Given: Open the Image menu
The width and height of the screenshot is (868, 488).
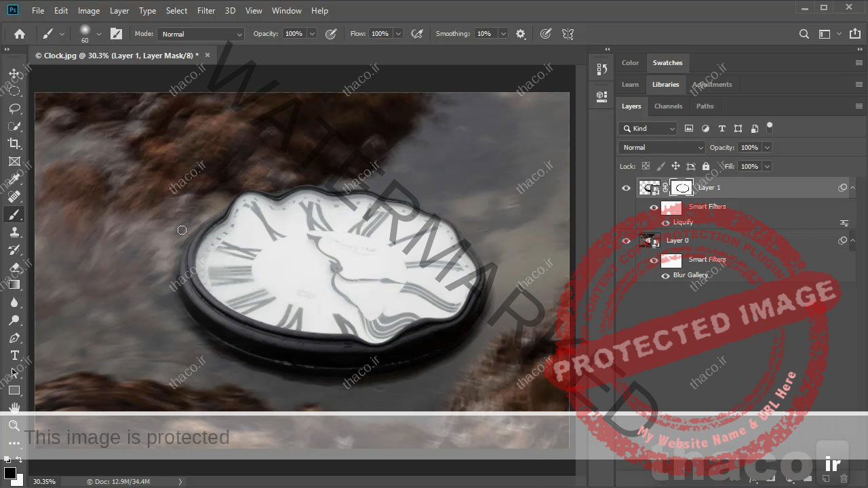Looking at the screenshot, I should (x=89, y=11).
